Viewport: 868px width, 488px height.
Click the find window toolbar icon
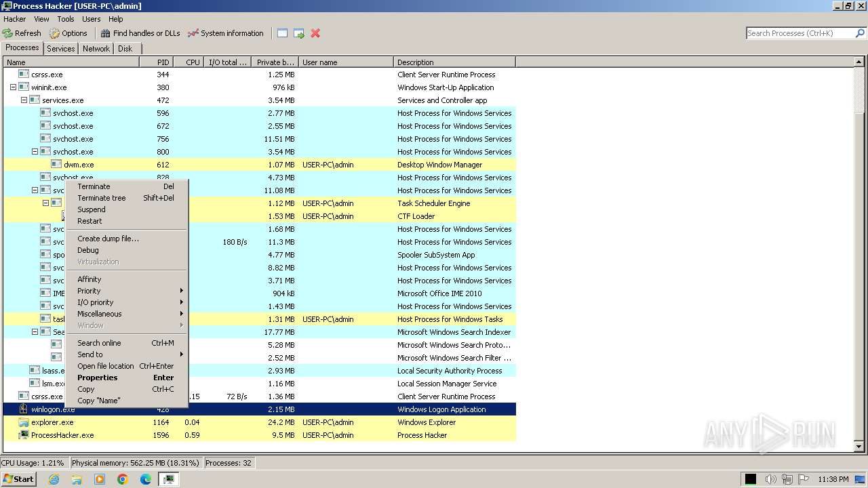tap(282, 33)
